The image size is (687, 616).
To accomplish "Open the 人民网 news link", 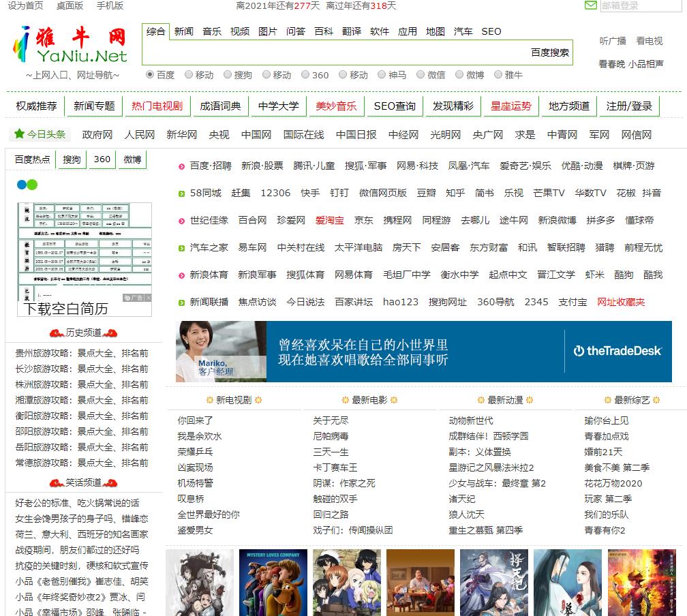I will [x=139, y=134].
